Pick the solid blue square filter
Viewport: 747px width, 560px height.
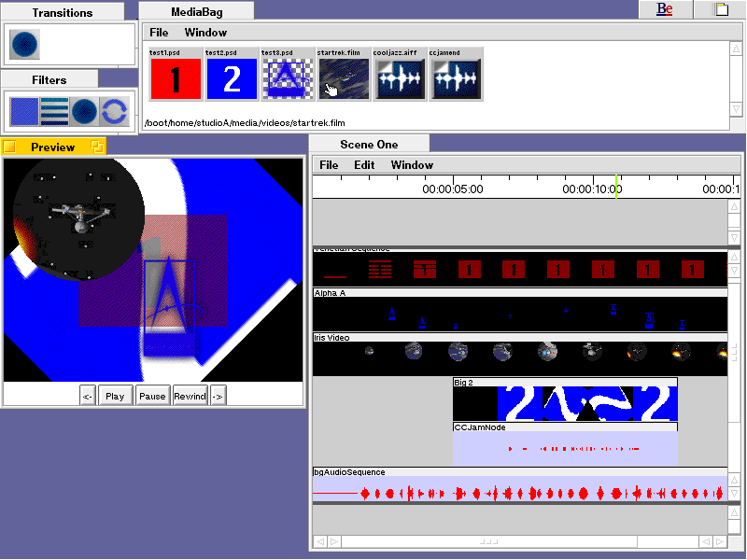pyautogui.click(x=24, y=112)
